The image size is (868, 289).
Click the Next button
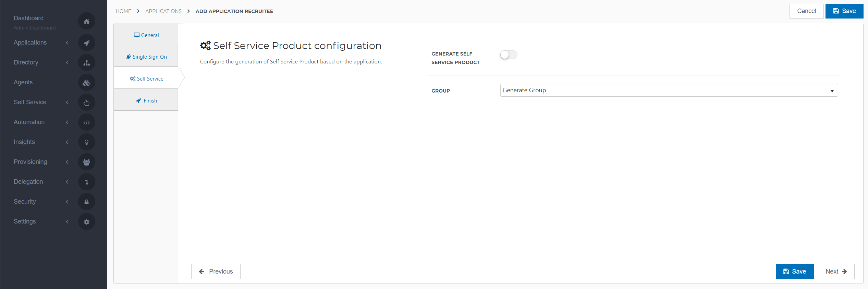[x=836, y=272]
